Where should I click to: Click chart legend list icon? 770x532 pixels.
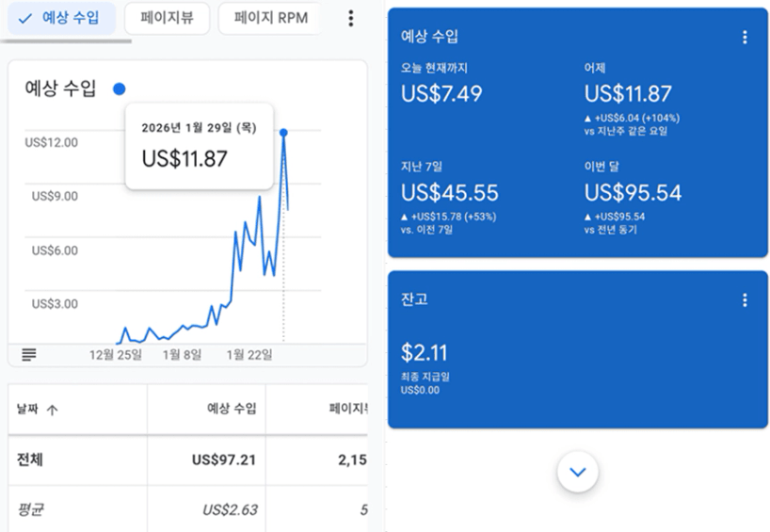point(29,355)
